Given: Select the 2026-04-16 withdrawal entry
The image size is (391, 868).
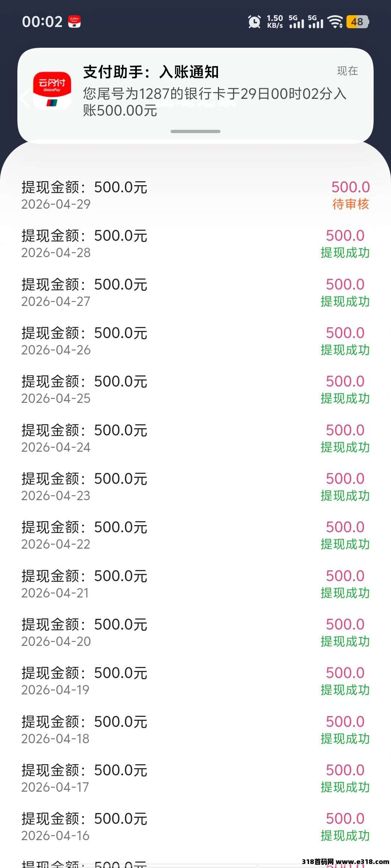Looking at the screenshot, I should coord(195,827).
